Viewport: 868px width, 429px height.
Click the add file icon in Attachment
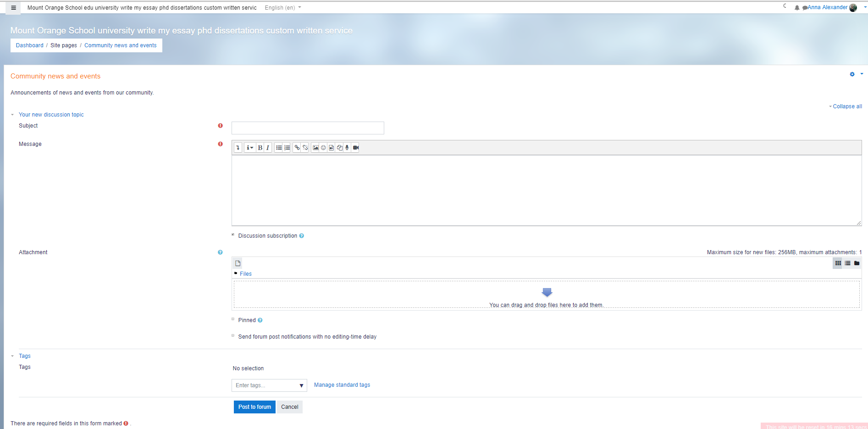pos(238,263)
